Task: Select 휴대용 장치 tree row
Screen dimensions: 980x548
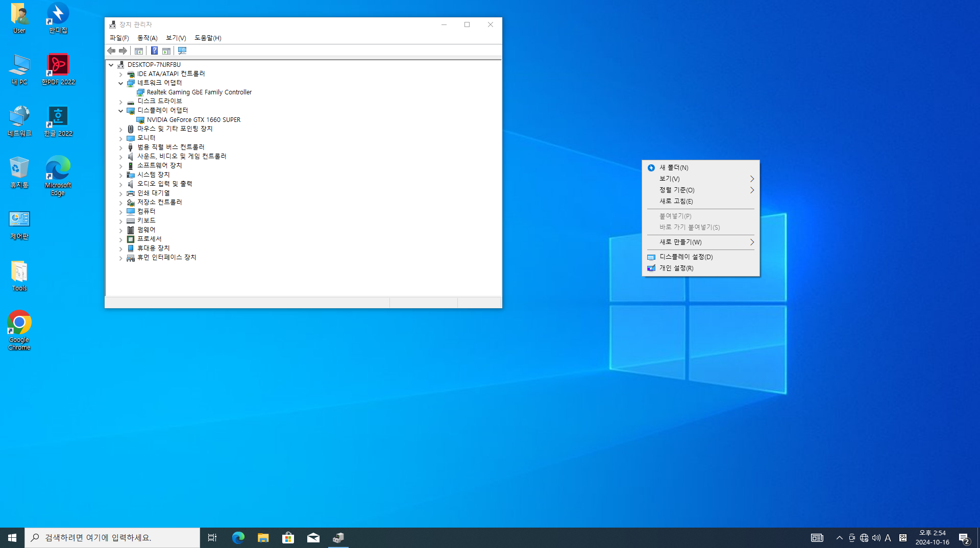Action: point(153,248)
